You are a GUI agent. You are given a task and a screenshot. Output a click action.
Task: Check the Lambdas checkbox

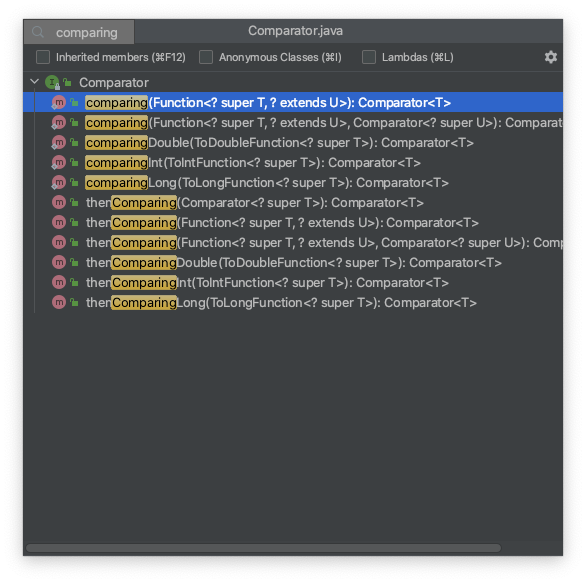(369, 57)
